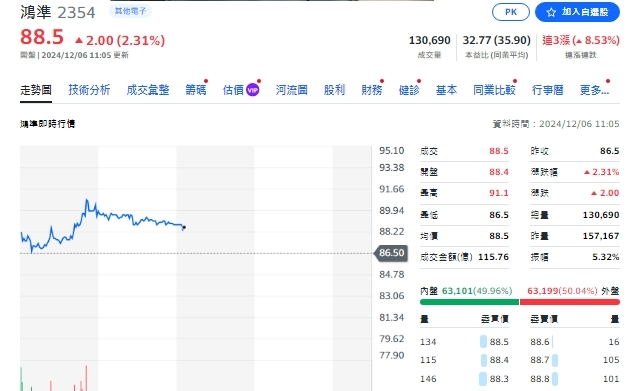The height and width of the screenshot is (391, 628).
Task: Click the 95.10 top axis label
Action: [392, 151]
